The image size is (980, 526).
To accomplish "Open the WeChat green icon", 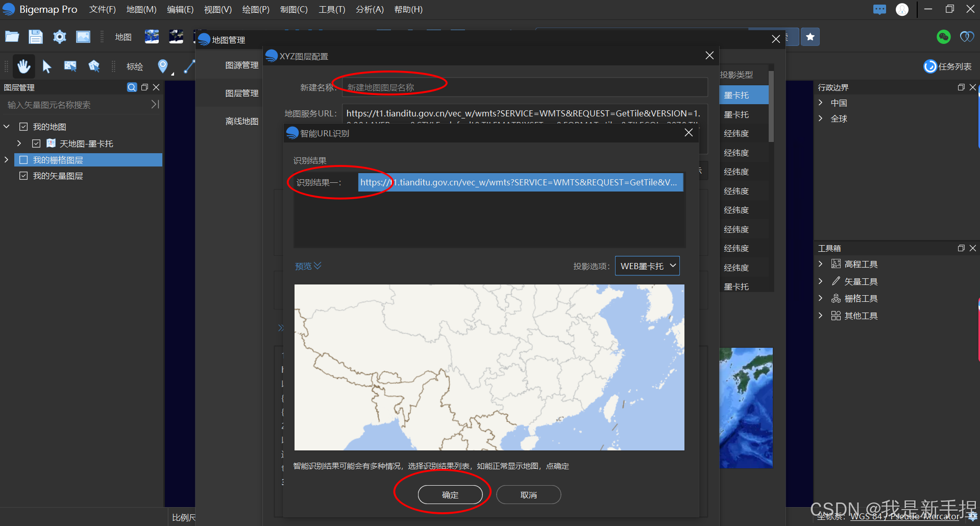I will pyautogui.click(x=943, y=37).
